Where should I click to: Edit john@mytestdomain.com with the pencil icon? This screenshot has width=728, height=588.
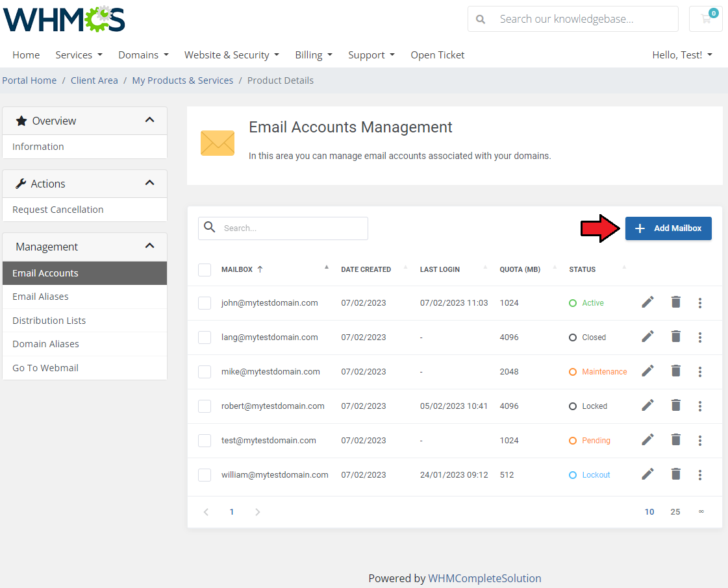click(647, 302)
